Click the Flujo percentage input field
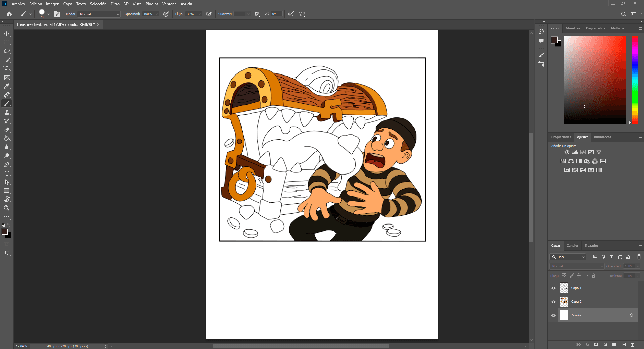644x349 pixels. tap(191, 14)
